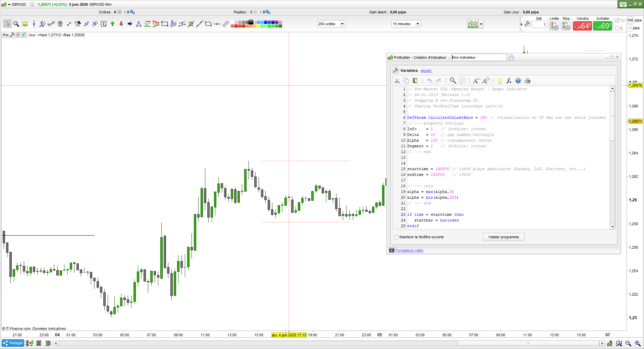Zoom in on the chart time axis

click(638, 343)
